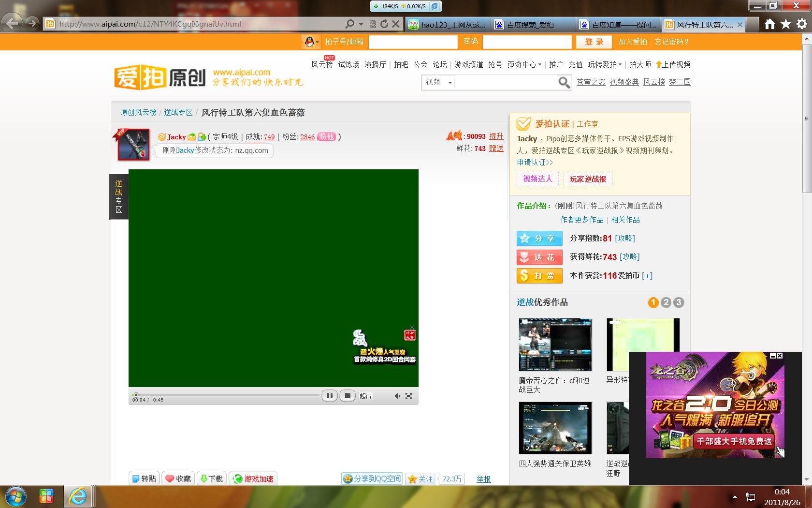Expand the 页游中心 menu

[x=524, y=64]
